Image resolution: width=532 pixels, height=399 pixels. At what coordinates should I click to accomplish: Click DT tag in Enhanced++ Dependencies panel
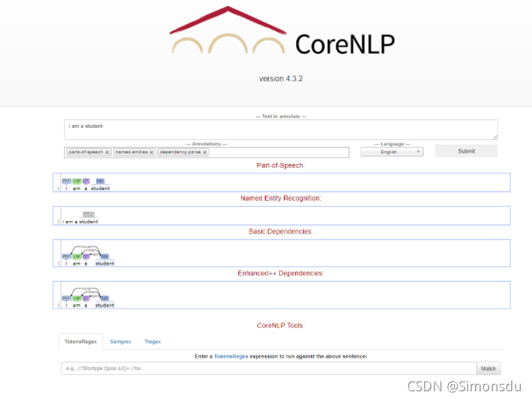coord(85,298)
